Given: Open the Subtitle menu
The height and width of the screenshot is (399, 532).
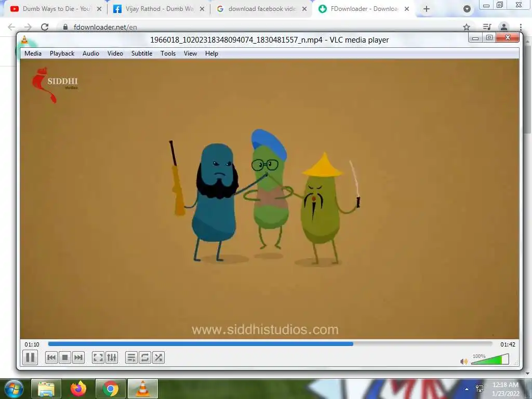Looking at the screenshot, I should click(x=142, y=54).
